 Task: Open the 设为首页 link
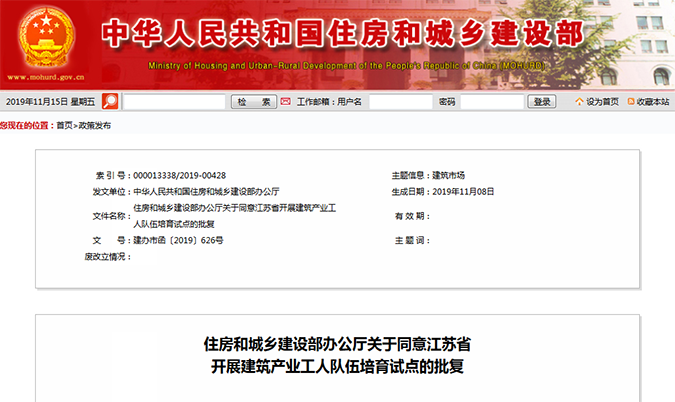coord(603,102)
